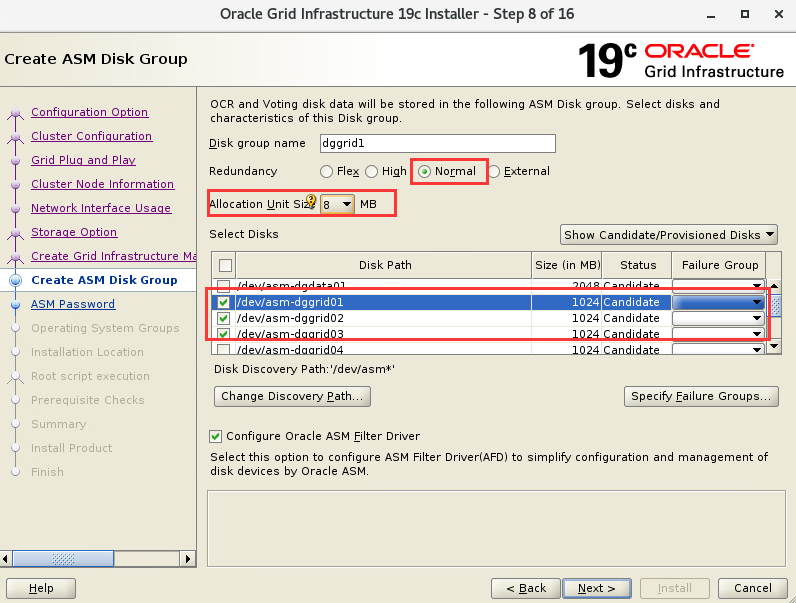This screenshot has height=603, width=796.
Task: Open Network Interface Usage step
Action: (x=100, y=208)
